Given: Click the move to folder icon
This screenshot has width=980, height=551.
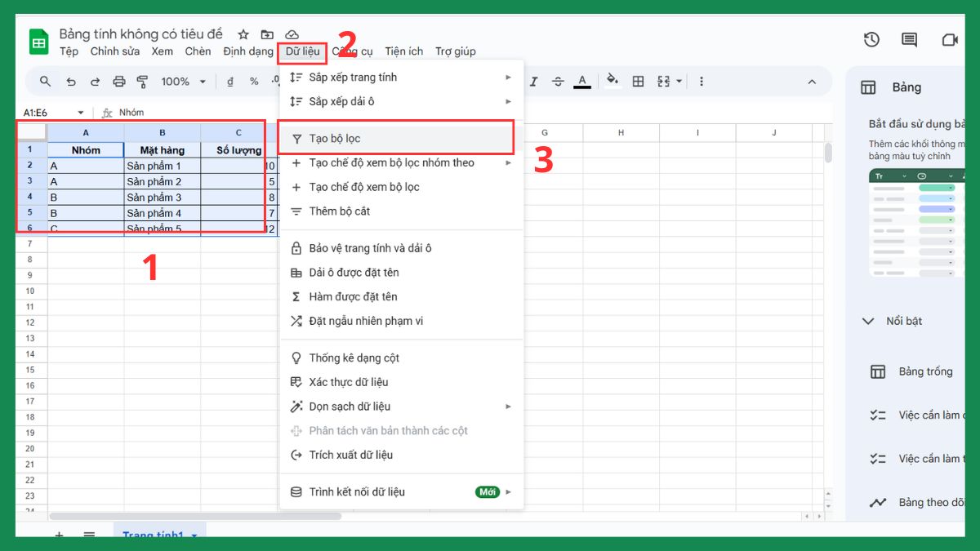Looking at the screenshot, I should (x=267, y=34).
